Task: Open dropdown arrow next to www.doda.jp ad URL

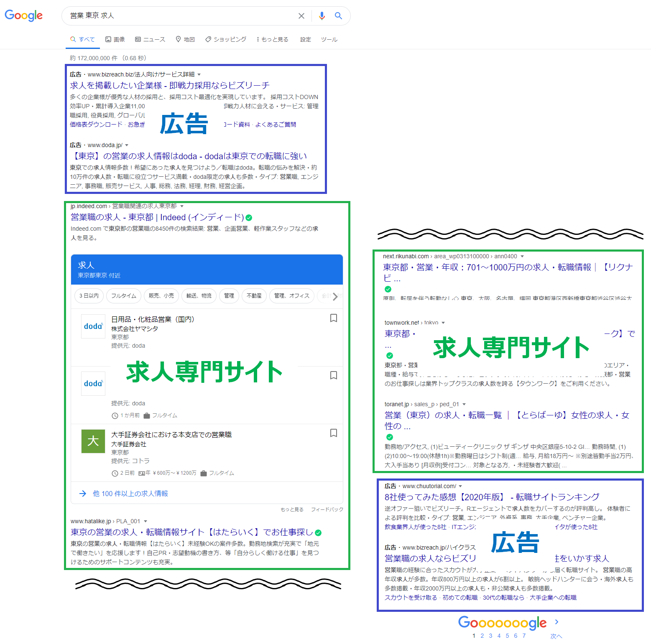Action: pyautogui.click(x=127, y=145)
